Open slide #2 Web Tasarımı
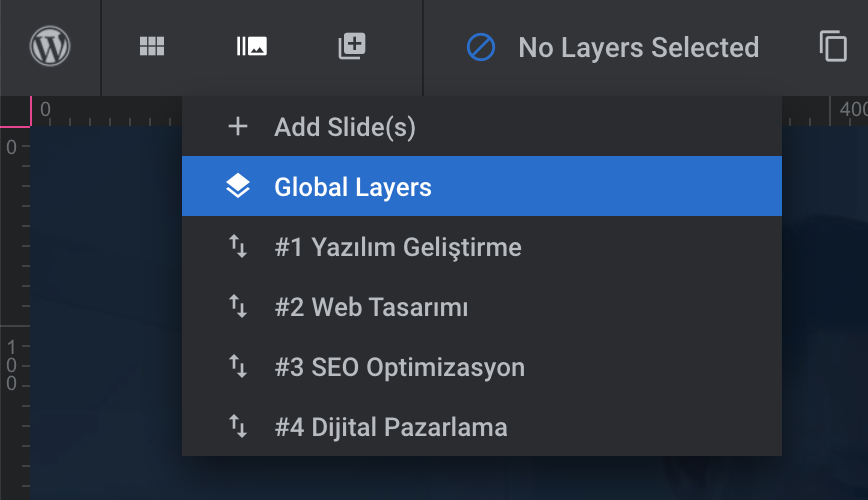The image size is (868, 500). point(371,307)
